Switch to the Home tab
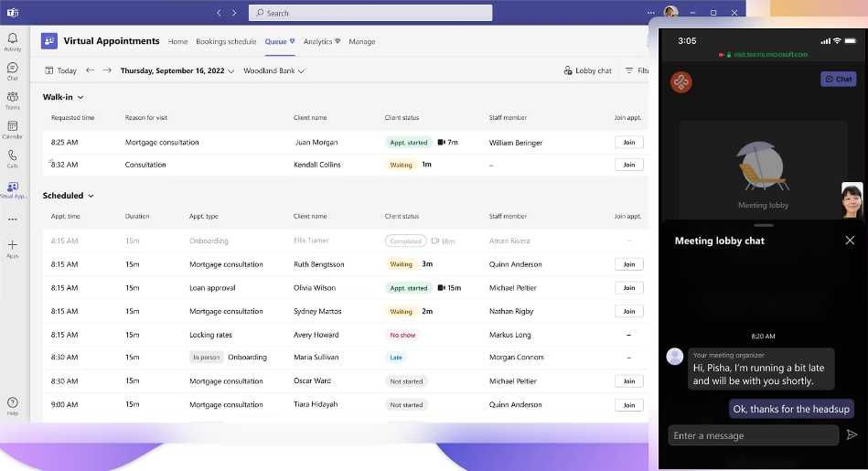This screenshot has width=868, height=471. (x=177, y=41)
